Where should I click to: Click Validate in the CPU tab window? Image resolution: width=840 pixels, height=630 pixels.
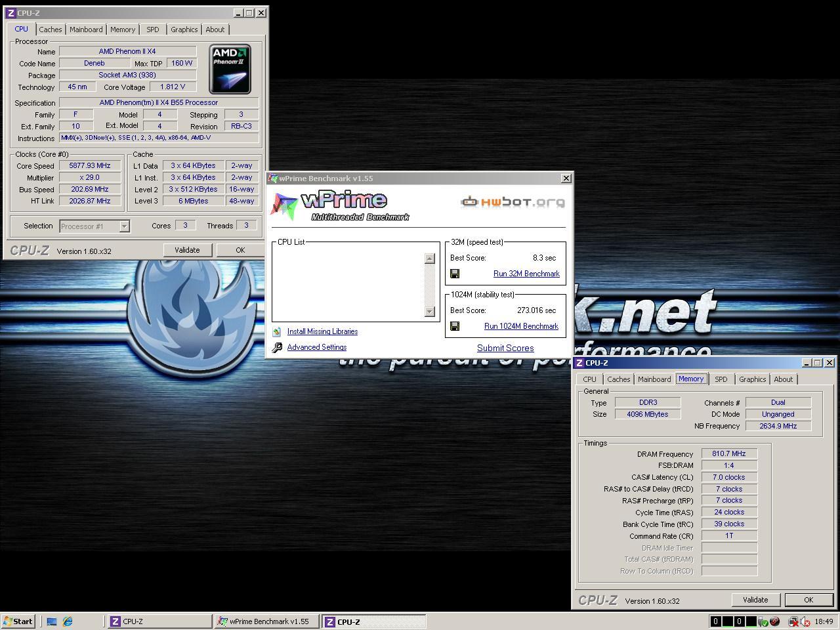click(187, 250)
